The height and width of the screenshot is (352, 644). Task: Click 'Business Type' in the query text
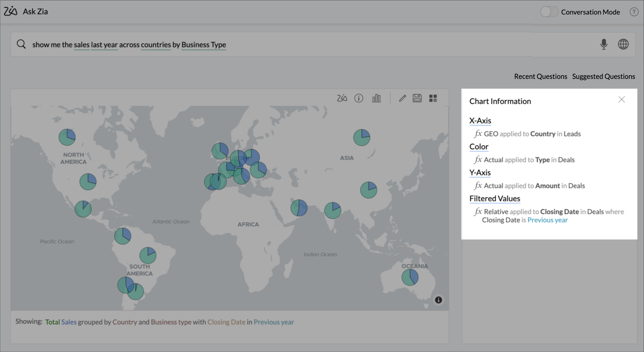pos(204,45)
